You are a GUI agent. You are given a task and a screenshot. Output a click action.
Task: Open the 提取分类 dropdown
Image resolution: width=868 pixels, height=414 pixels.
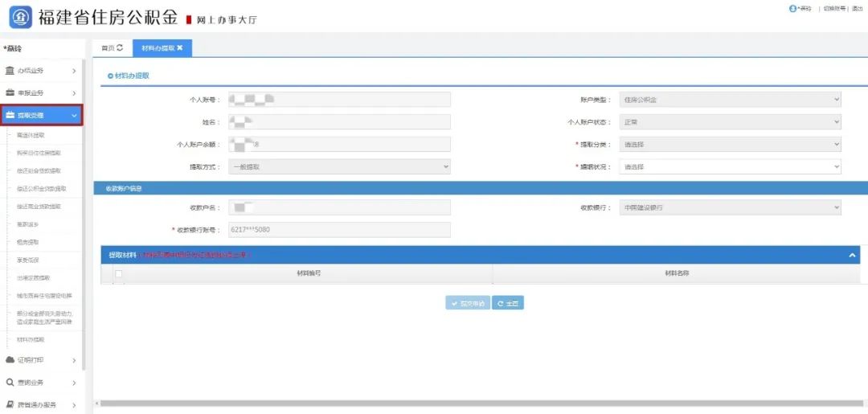(730, 145)
